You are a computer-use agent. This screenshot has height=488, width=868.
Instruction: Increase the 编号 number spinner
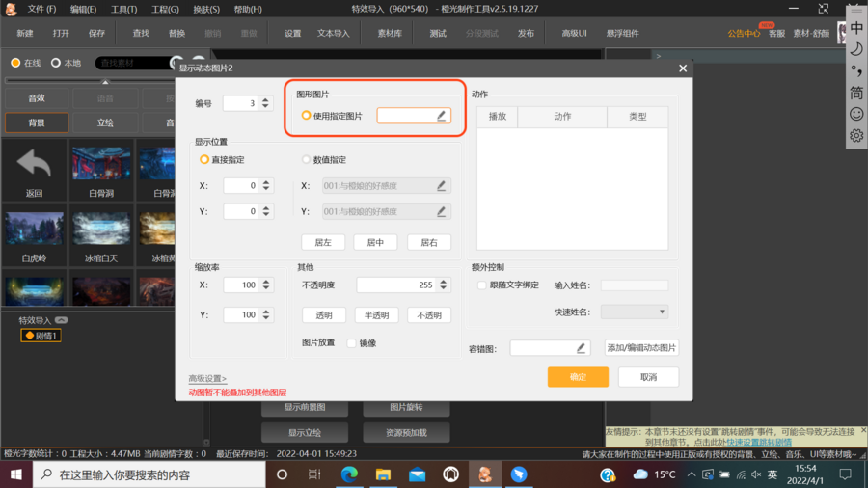tap(267, 99)
